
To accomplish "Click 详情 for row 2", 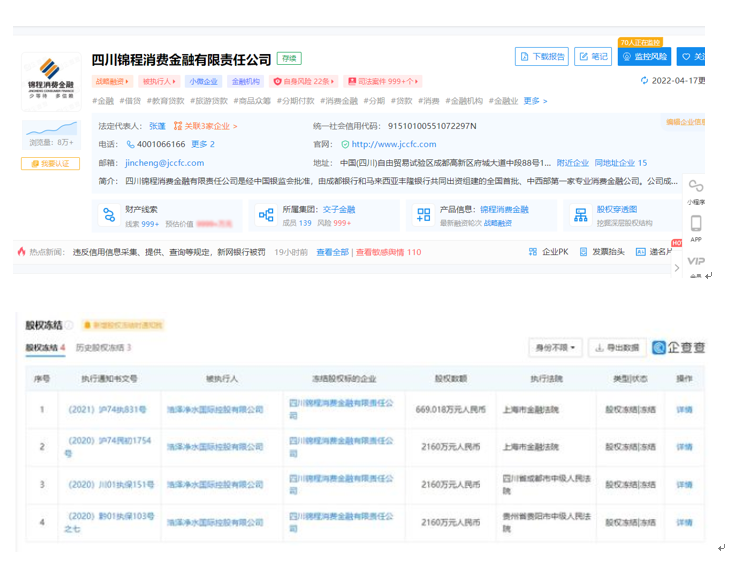I will click(x=684, y=447).
